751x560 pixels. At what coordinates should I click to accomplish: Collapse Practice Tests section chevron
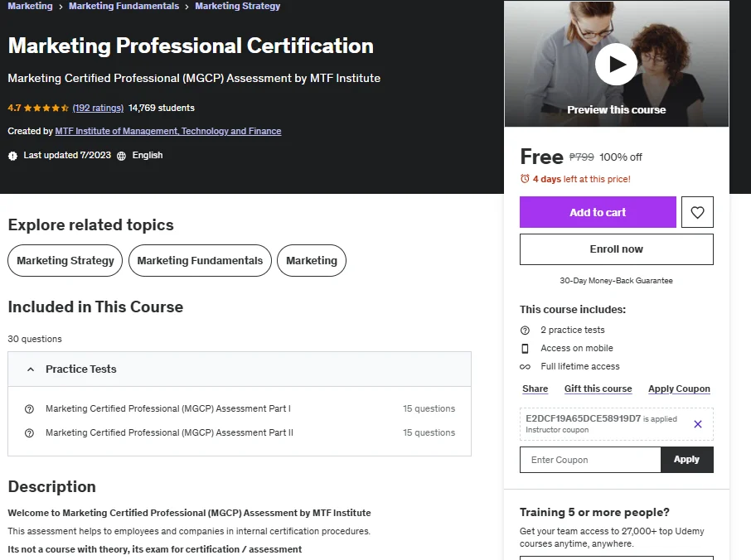[x=31, y=369]
